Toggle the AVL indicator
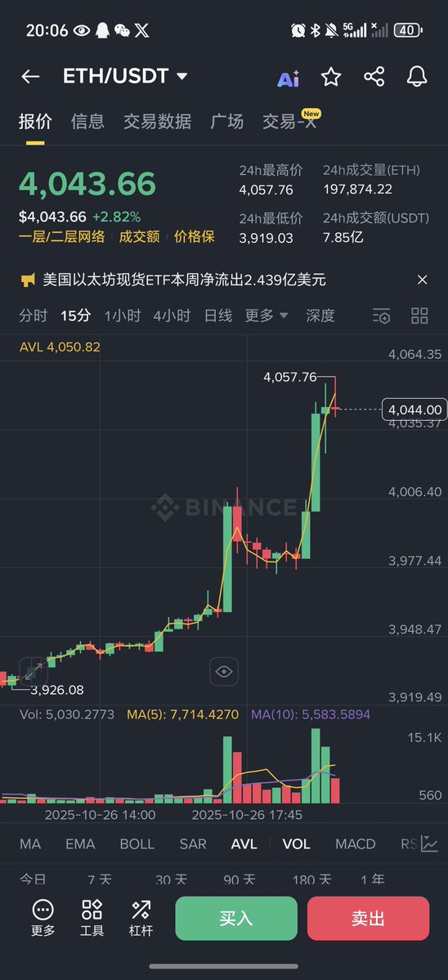Screen dimensions: 448x980 244,844
